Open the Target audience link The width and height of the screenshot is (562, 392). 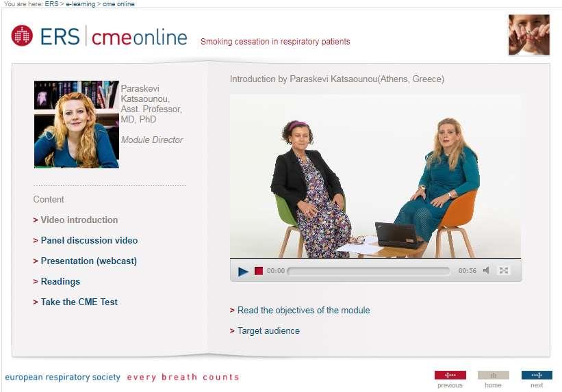(x=268, y=330)
